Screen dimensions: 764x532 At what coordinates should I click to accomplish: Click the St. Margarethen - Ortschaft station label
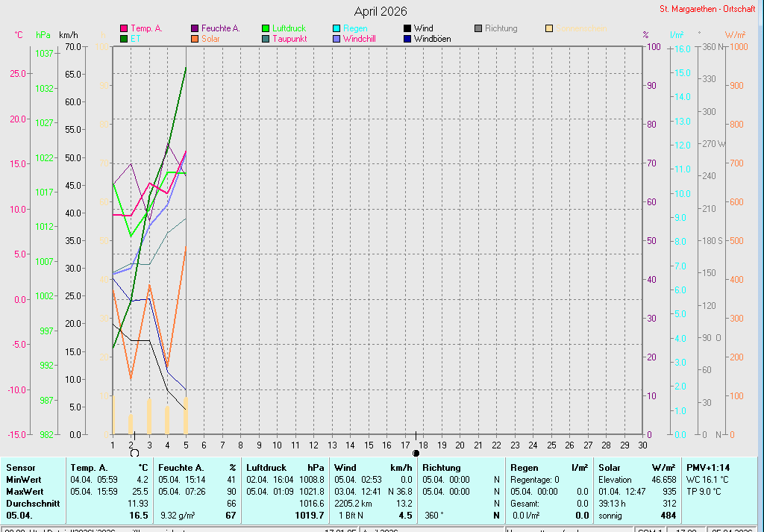coord(707,9)
